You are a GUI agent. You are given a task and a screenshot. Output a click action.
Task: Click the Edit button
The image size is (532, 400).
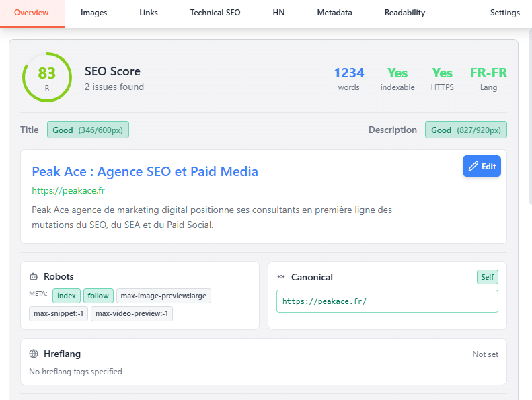point(482,166)
